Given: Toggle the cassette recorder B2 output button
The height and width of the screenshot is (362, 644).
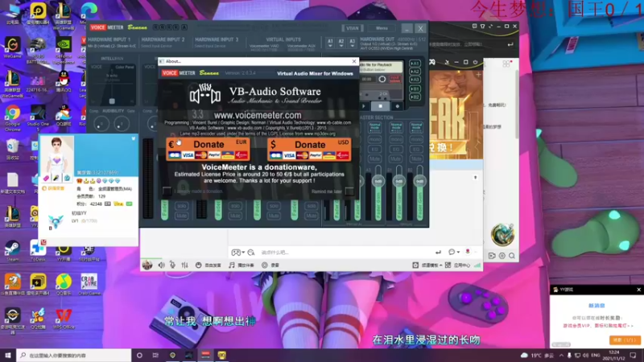Looking at the screenshot, I should [x=415, y=97].
